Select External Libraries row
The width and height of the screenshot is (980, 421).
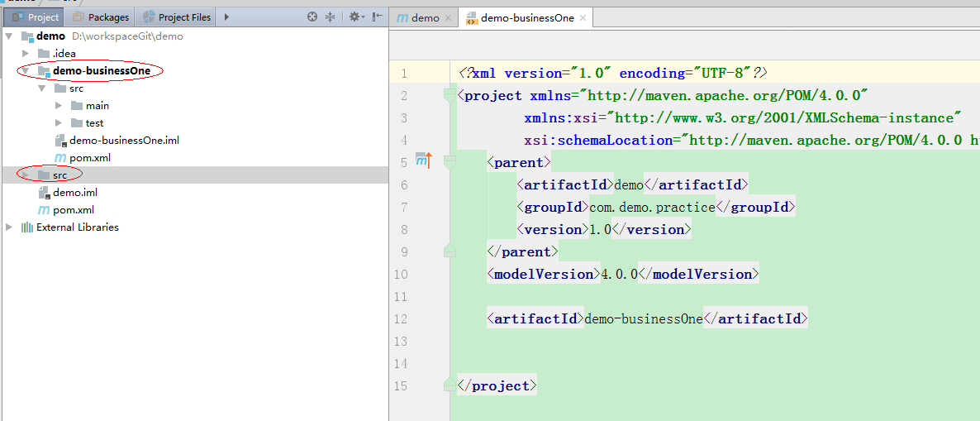coord(194,227)
